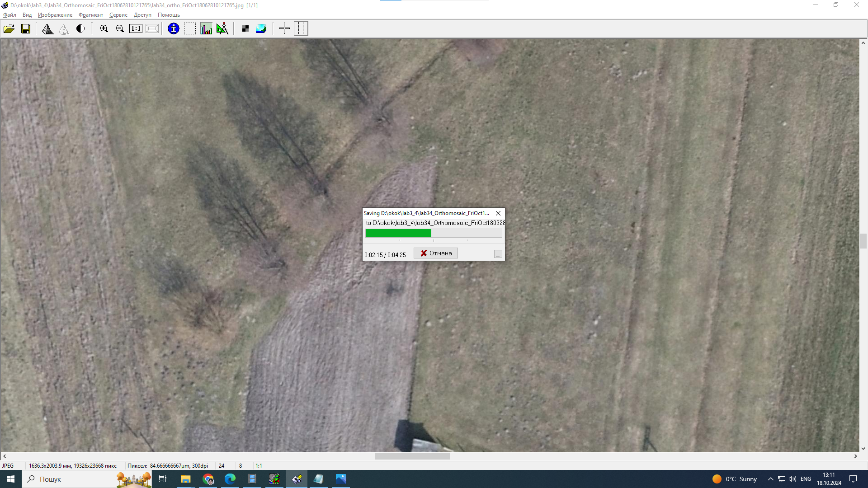This screenshot has height=488, width=868.
Task: Cancel saving with Отмена button
Action: click(436, 253)
